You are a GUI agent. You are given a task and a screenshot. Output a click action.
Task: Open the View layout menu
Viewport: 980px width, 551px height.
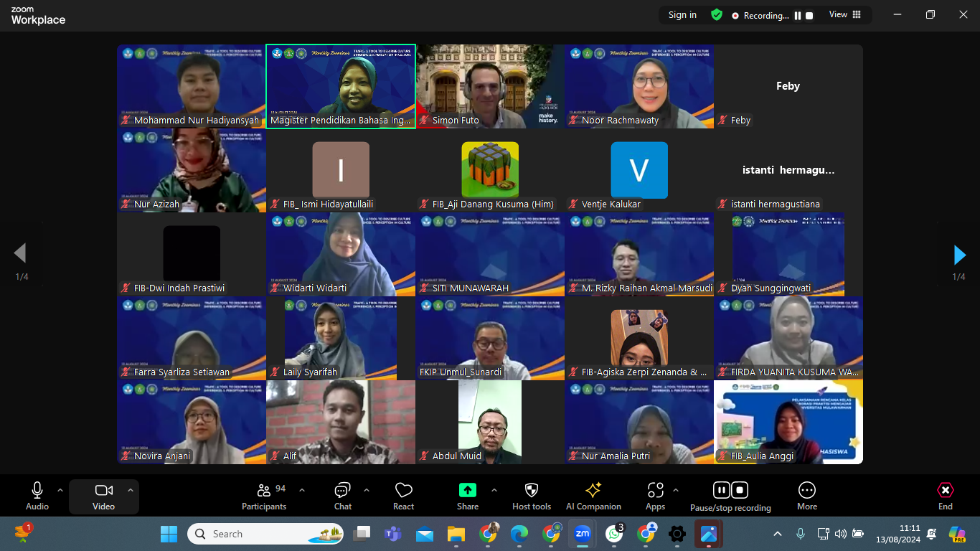click(845, 14)
